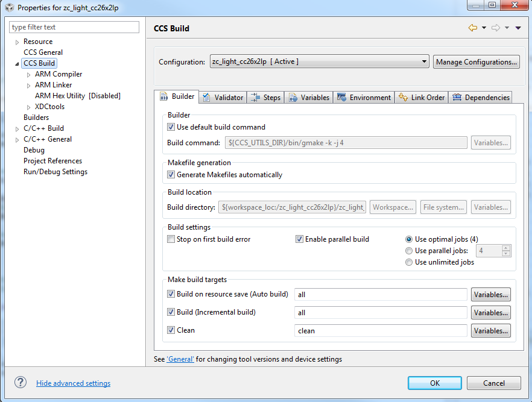Open the Configuration dropdown
Viewport: 532px width, 402px height.
coord(319,61)
